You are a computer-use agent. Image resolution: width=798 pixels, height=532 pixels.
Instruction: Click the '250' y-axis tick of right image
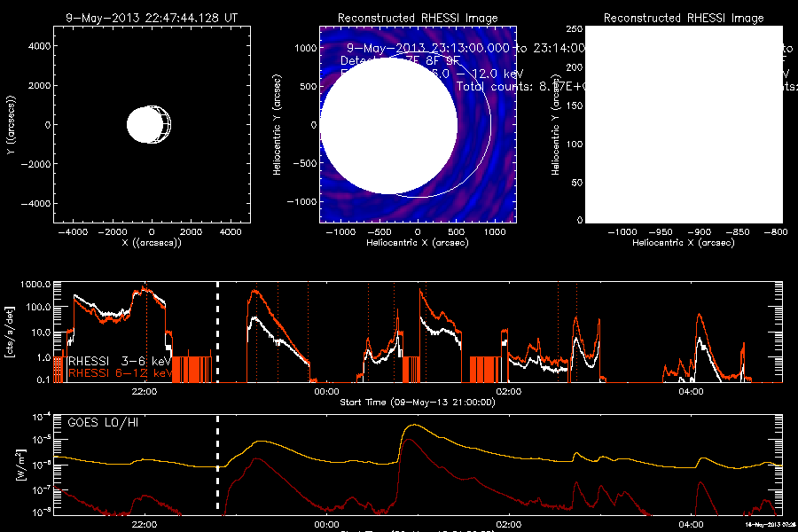click(x=575, y=29)
